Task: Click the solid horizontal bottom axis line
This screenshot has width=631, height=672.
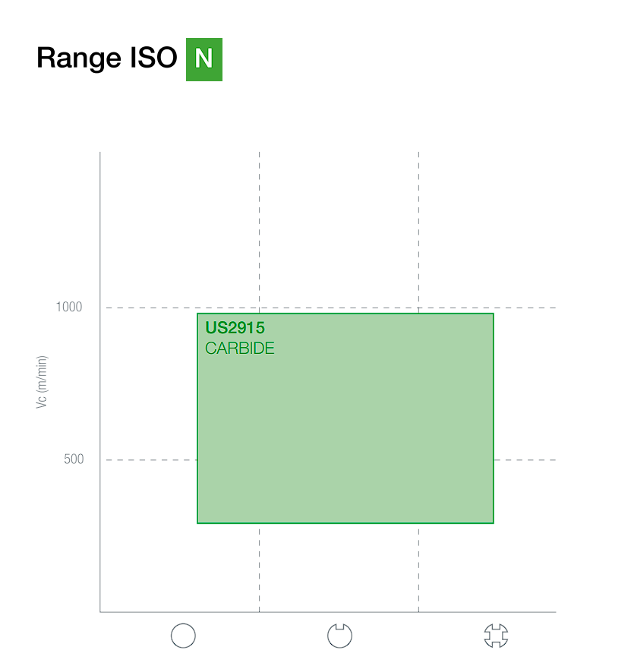Action: (328, 612)
